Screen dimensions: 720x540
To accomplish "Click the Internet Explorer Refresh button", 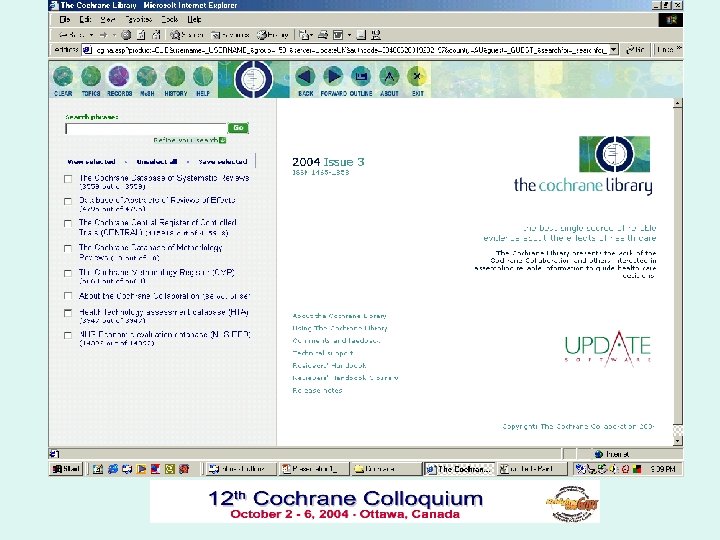I will pyautogui.click(x=141, y=35).
